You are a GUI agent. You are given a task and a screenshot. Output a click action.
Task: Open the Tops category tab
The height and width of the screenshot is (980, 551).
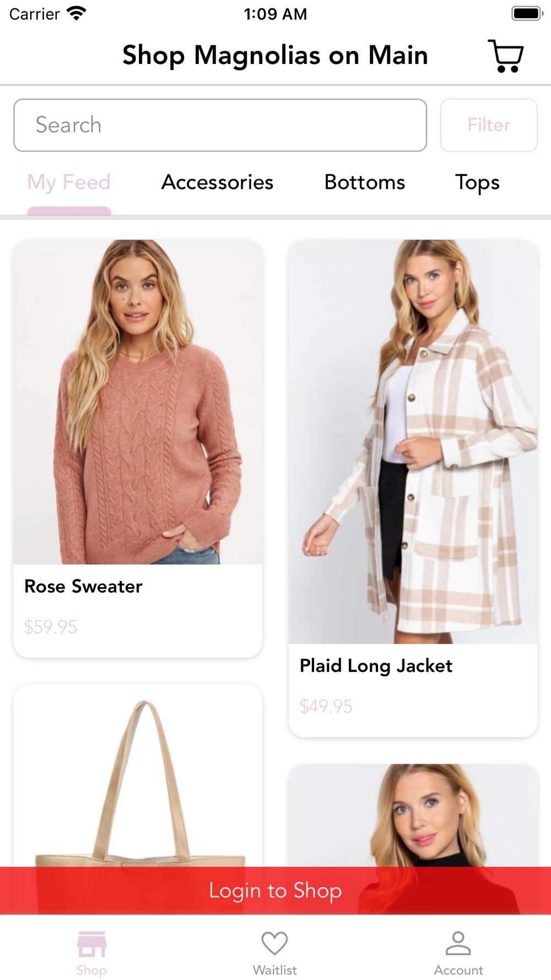click(477, 182)
